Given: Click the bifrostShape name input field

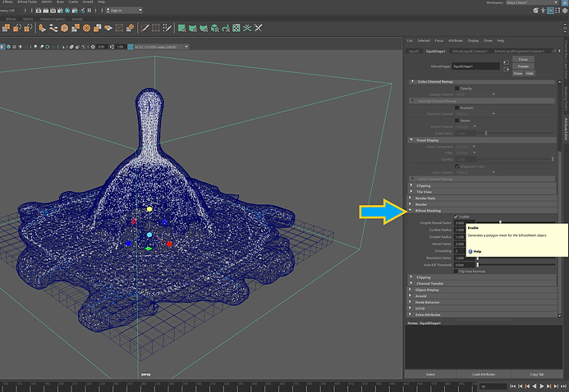Looking at the screenshot, I should [475, 66].
